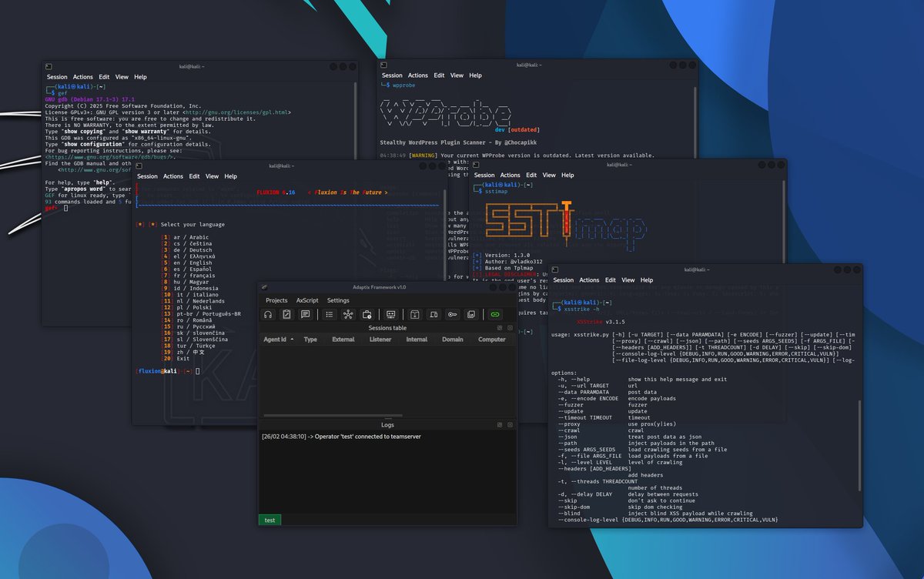Click the green link icon in Adaptix toolbar
Image resolution: width=924 pixels, height=579 pixels.
pyautogui.click(x=494, y=314)
